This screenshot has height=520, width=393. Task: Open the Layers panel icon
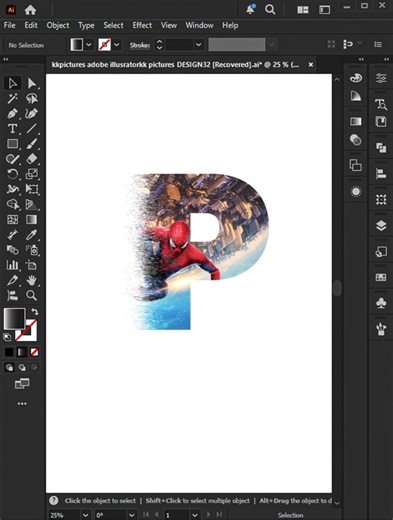(x=381, y=226)
